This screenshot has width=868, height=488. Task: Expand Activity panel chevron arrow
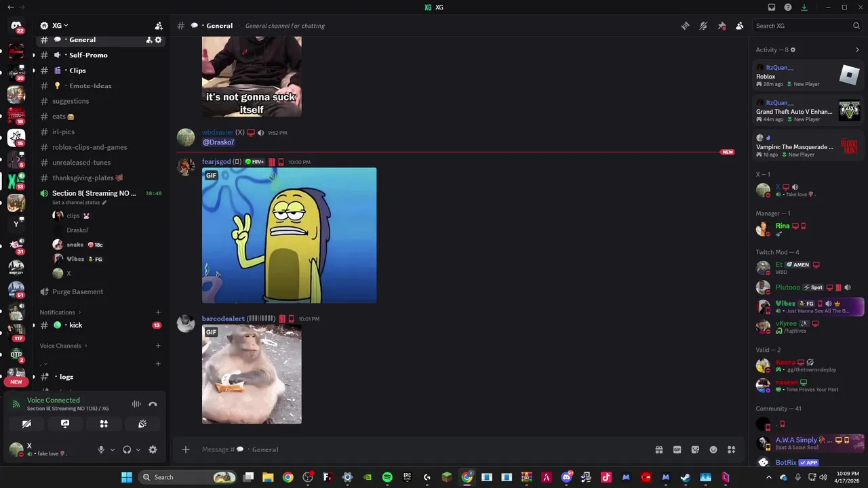[857, 49]
